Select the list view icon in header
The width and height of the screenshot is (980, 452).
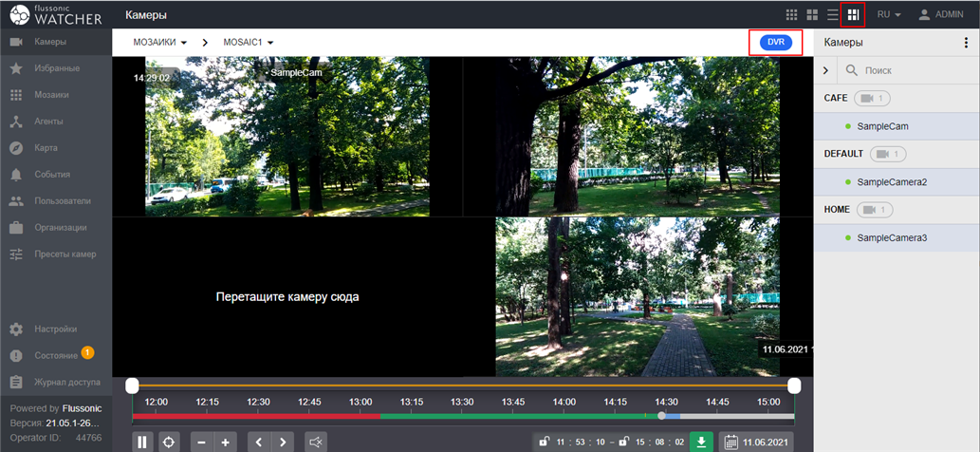click(x=832, y=15)
